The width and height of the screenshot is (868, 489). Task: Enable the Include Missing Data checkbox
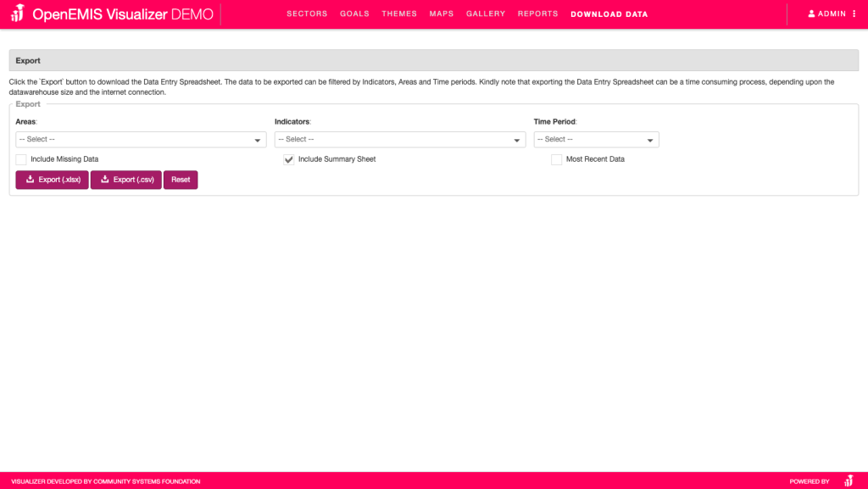(x=21, y=159)
